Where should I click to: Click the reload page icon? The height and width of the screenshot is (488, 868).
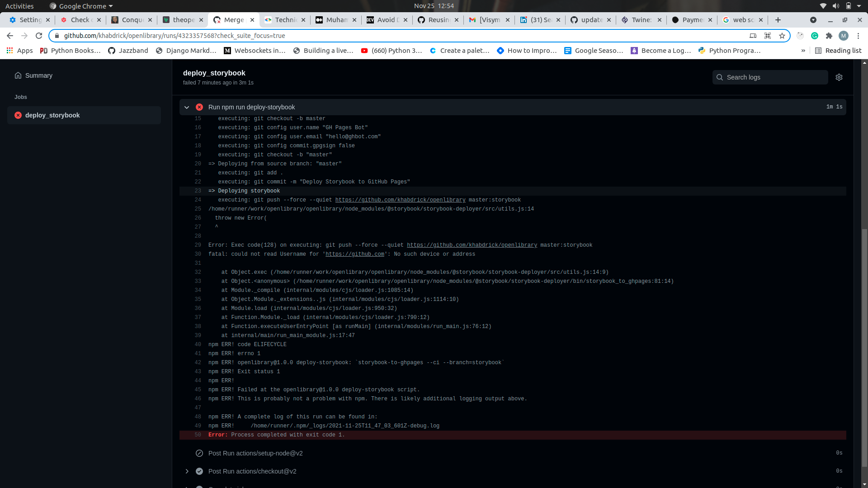point(39,36)
